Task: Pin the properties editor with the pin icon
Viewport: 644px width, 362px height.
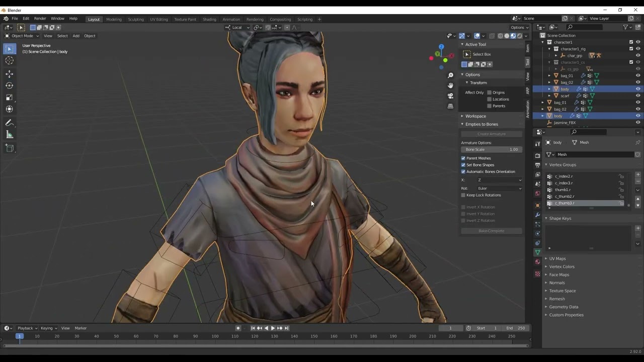Action: click(x=637, y=142)
